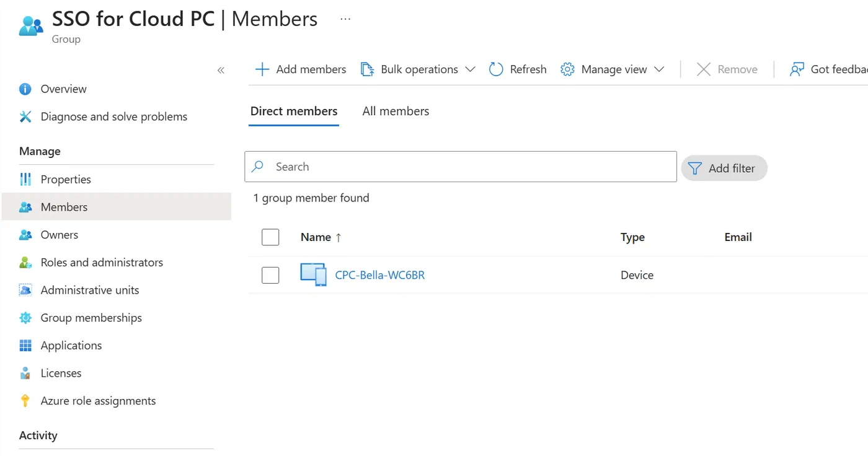Image resolution: width=868 pixels, height=456 pixels.
Task: Click the Overview info icon
Action: pyautogui.click(x=25, y=89)
